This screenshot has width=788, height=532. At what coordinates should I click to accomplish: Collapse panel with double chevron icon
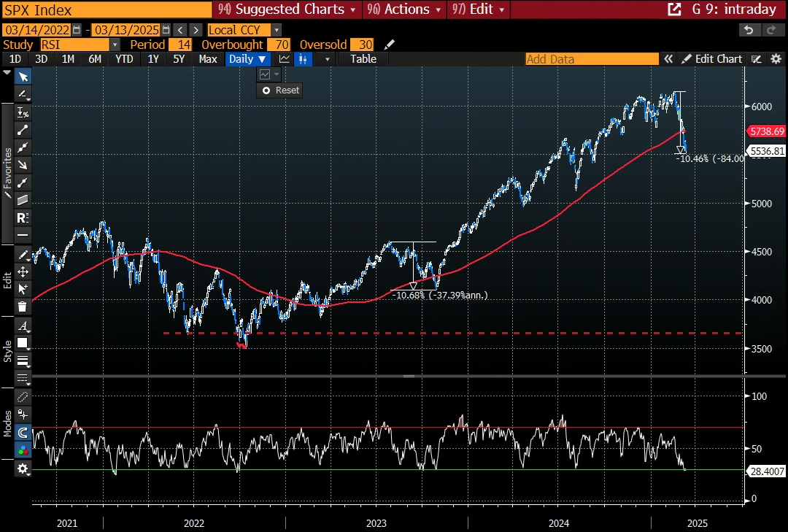668,59
